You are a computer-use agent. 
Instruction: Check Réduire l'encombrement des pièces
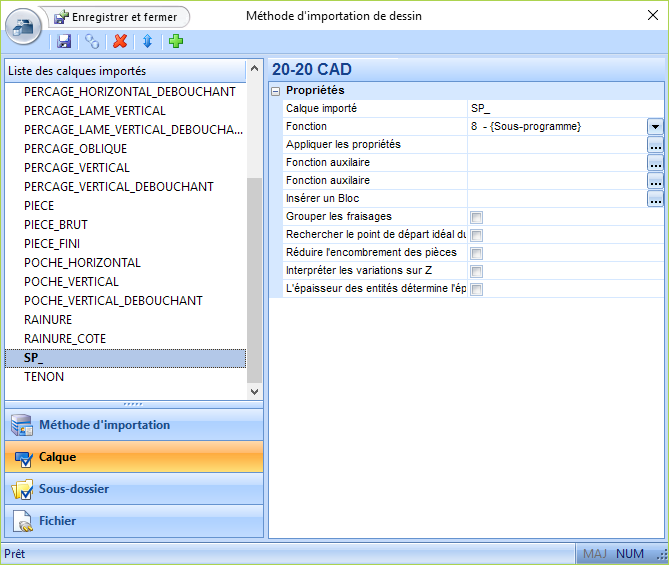(477, 253)
